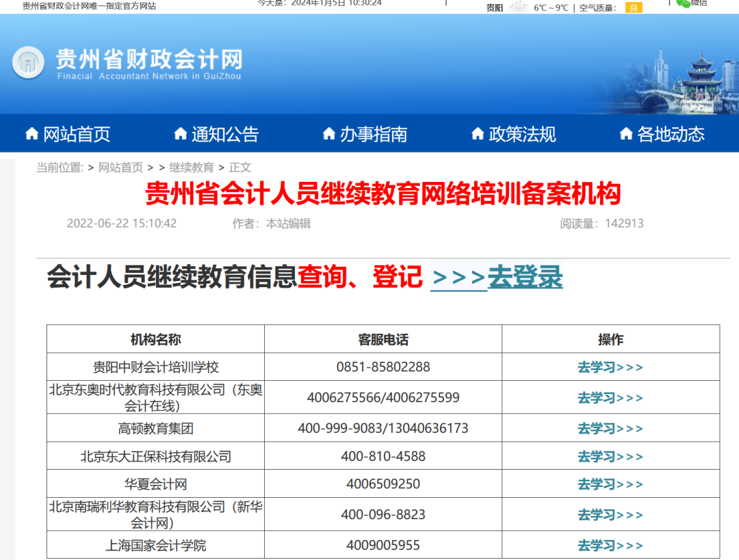Open the 各地动态 navigation menu
Image resolution: width=739 pixels, height=560 pixels.
672,134
